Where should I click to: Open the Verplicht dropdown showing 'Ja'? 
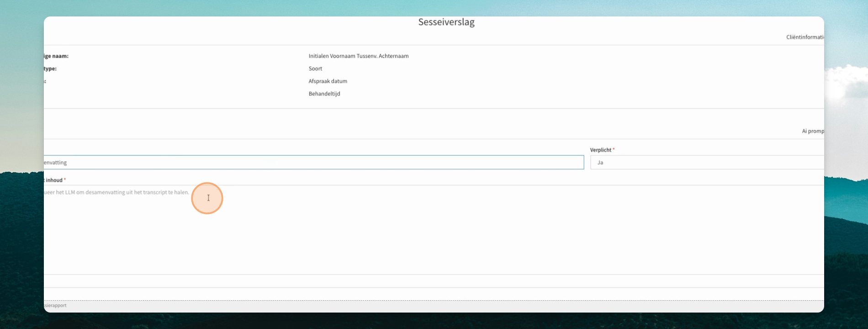click(x=707, y=162)
